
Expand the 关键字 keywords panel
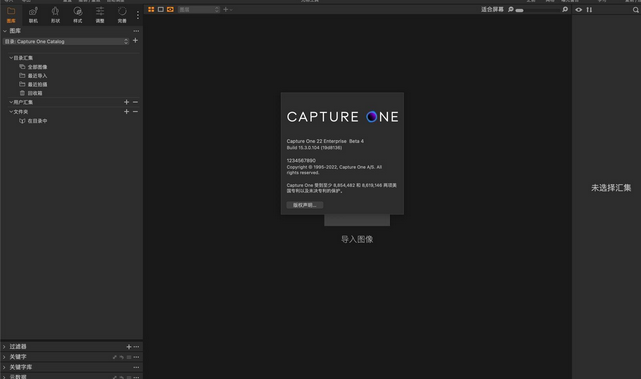click(4, 357)
